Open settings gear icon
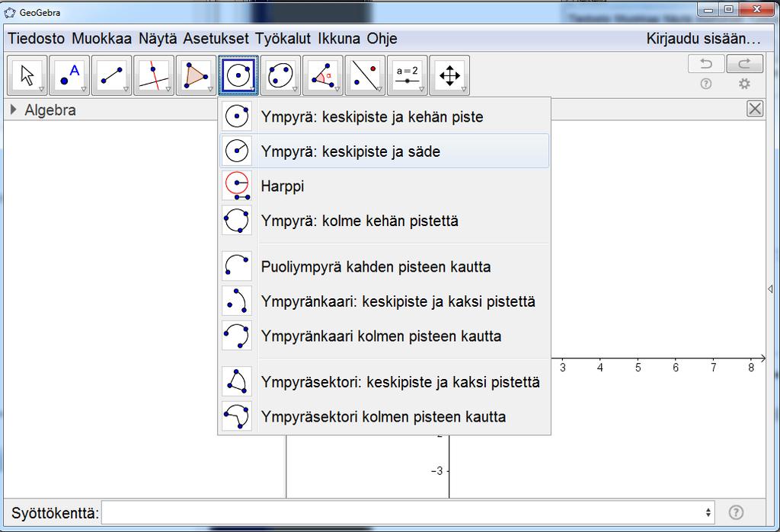Screen dimensions: 780x532 click(744, 84)
